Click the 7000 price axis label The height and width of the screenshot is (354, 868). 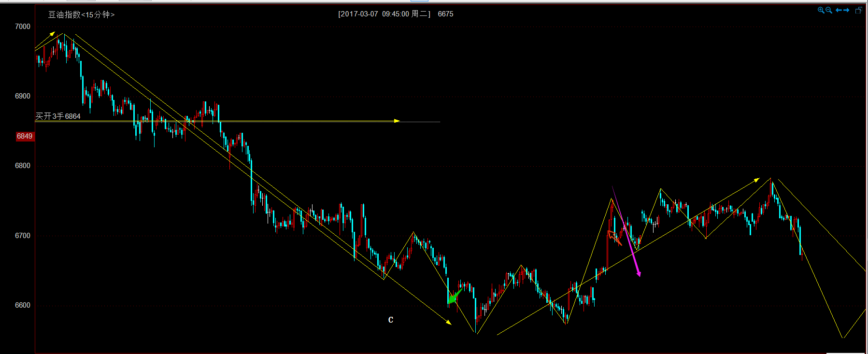(23, 27)
